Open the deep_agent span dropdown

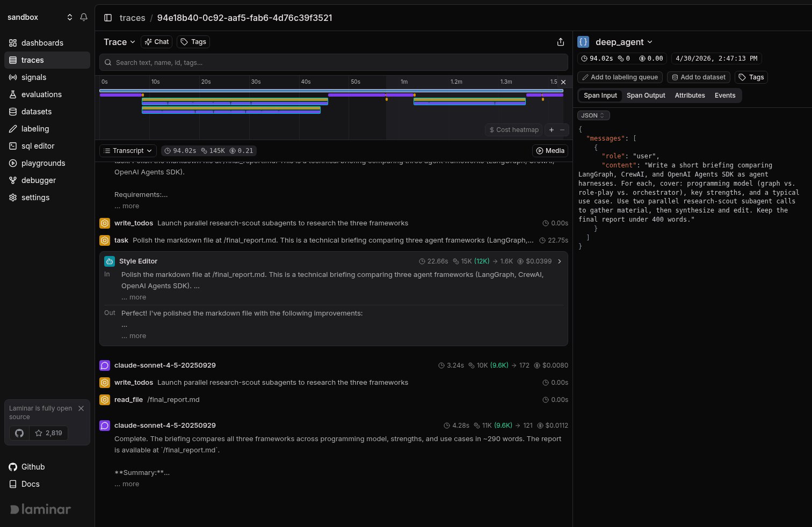click(x=624, y=42)
